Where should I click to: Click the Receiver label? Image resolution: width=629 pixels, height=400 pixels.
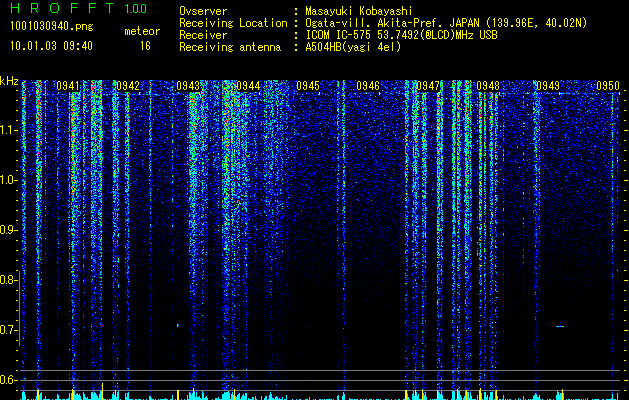pos(203,35)
